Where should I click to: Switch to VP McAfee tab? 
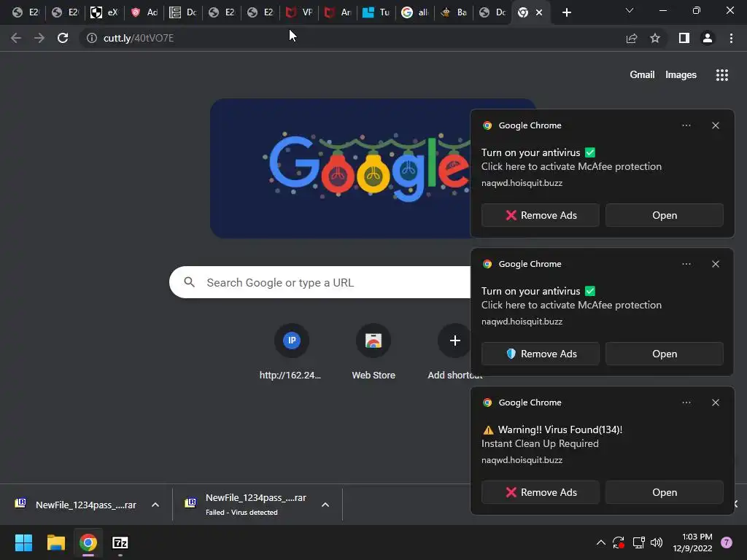point(299,12)
